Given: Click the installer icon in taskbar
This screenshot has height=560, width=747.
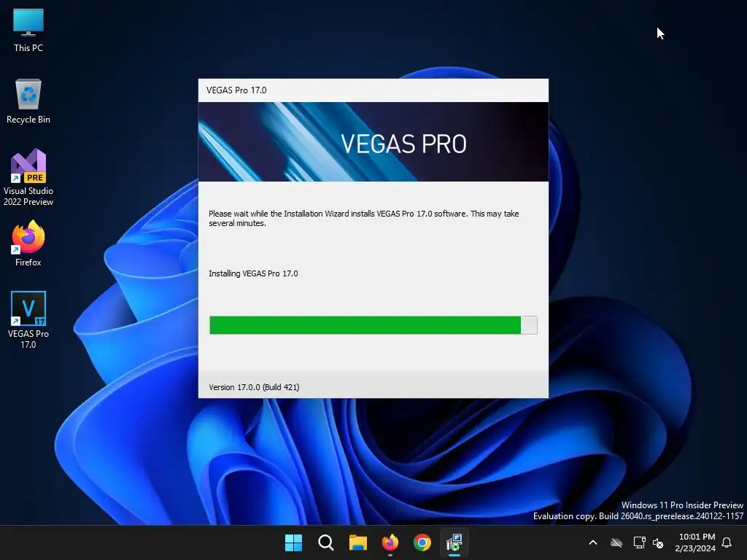Looking at the screenshot, I should point(454,542).
